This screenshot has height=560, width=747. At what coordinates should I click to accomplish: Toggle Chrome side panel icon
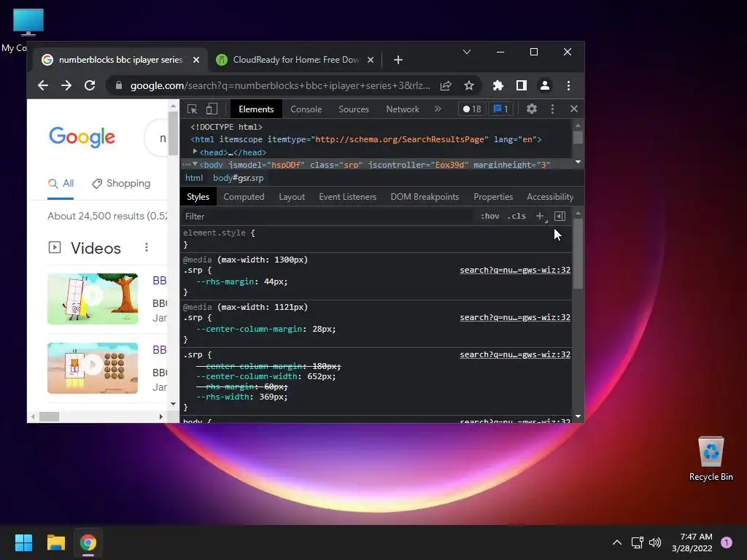pos(521,86)
